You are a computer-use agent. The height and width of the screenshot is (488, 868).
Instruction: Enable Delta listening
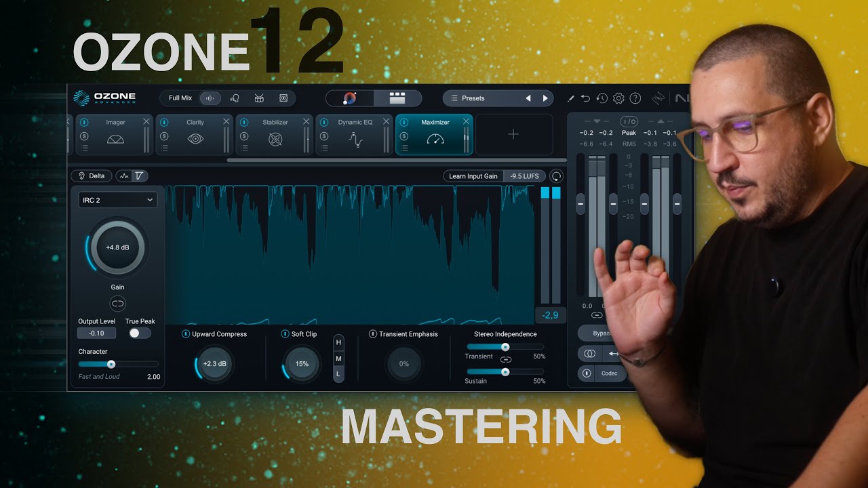point(92,176)
